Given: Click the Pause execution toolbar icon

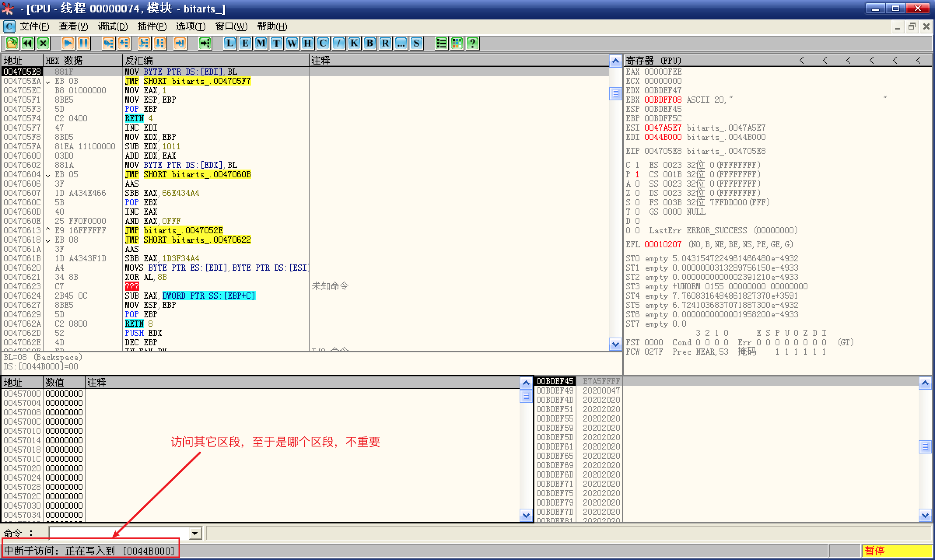Looking at the screenshot, I should pyautogui.click(x=84, y=43).
